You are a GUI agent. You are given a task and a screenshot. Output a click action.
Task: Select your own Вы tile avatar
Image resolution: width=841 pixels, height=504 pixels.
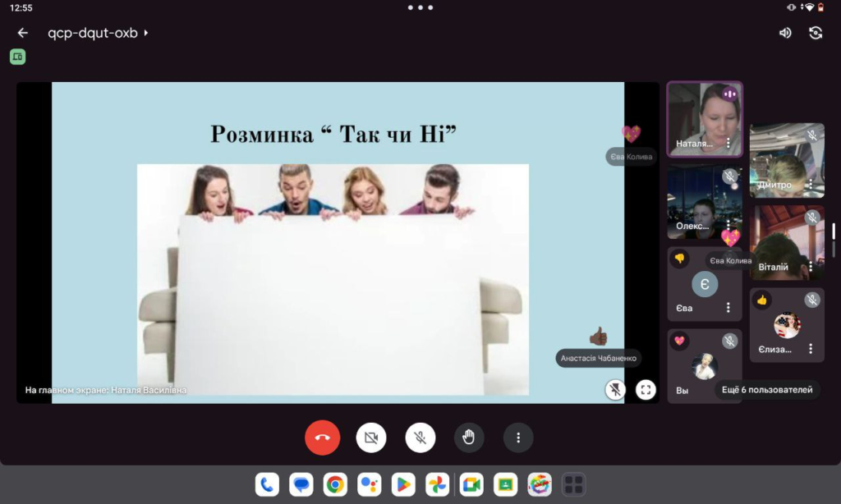(x=705, y=366)
